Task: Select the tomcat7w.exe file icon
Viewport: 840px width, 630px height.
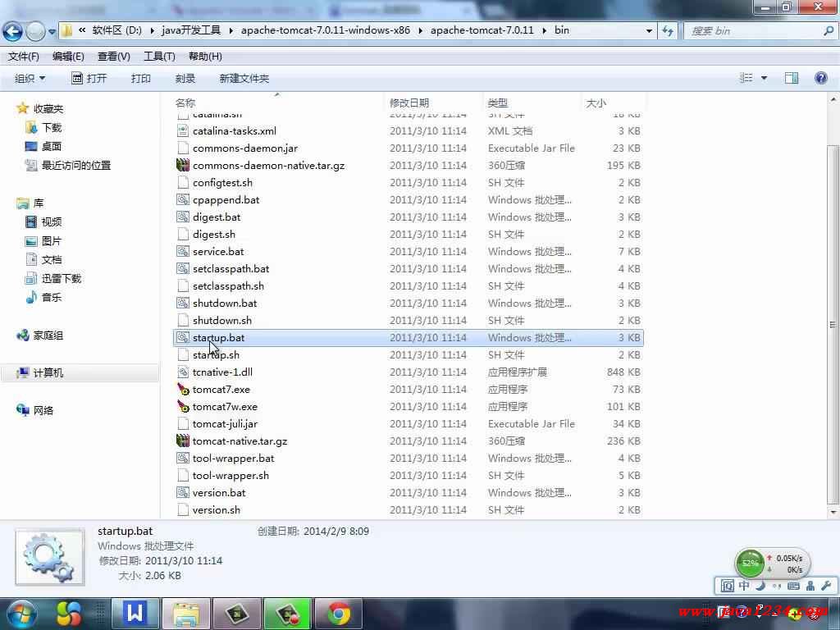Action: coord(183,407)
